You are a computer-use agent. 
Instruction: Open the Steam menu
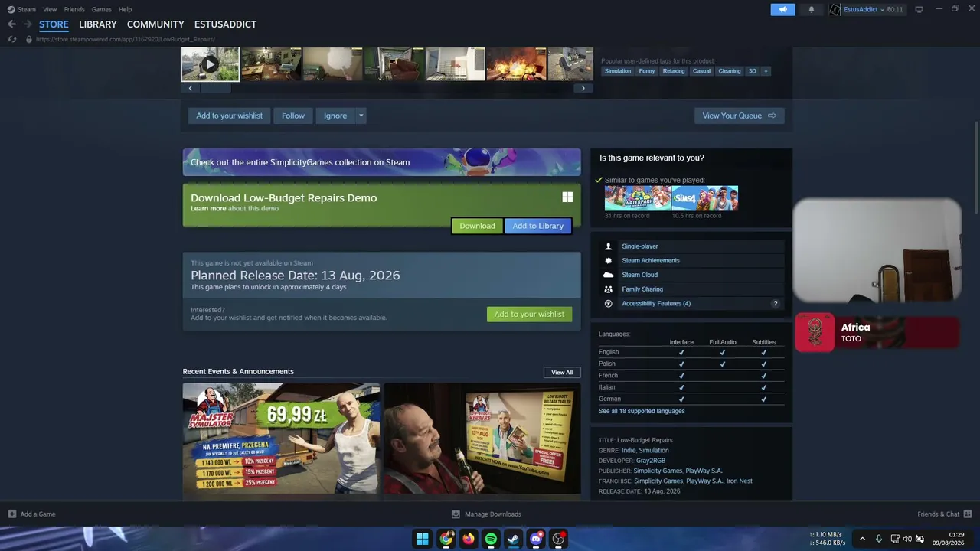[x=27, y=9]
